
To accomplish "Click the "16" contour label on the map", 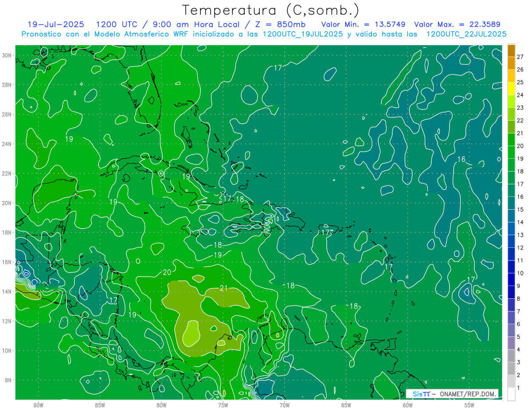I will point(461,159).
